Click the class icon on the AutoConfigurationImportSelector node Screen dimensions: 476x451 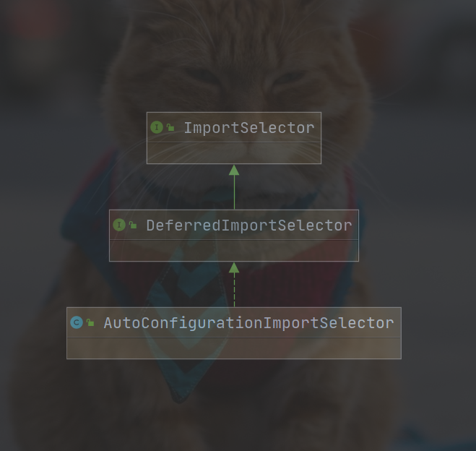coord(77,322)
